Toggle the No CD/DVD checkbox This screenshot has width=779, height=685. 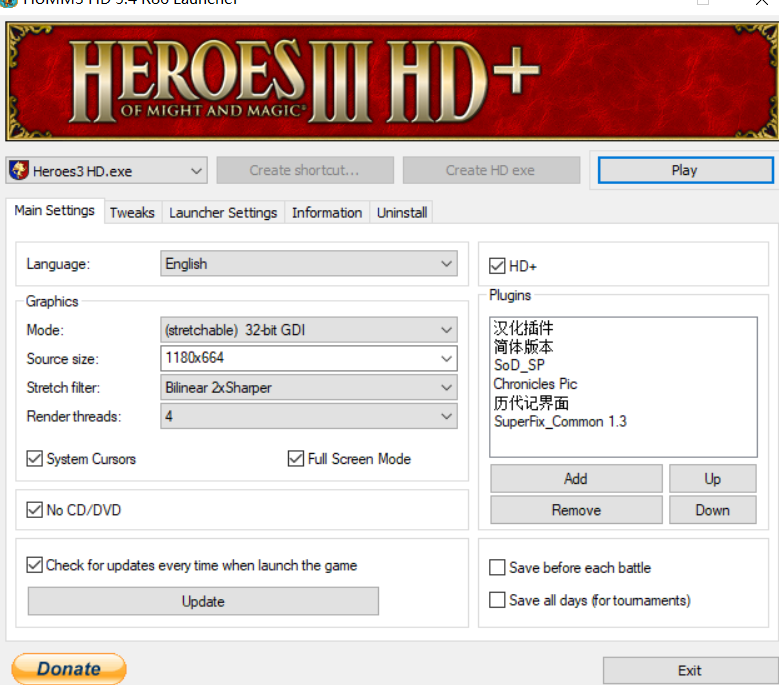(x=35, y=510)
